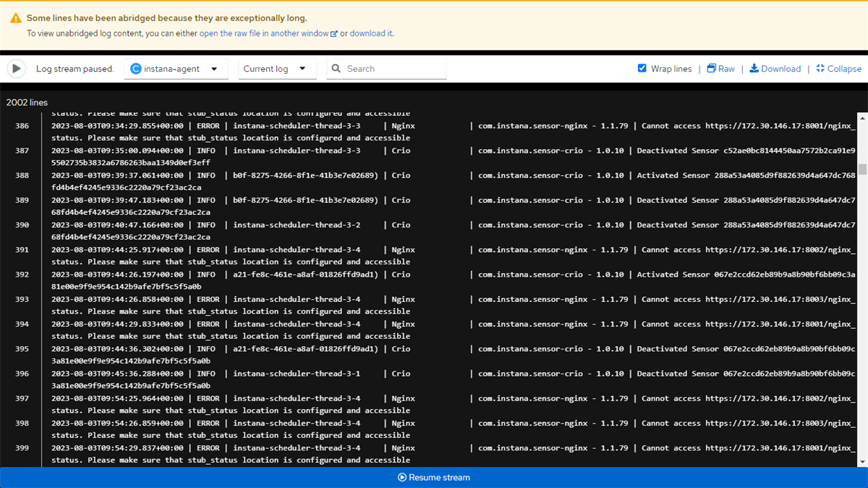The height and width of the screenshot is (488, 868).
Task: Click line number 397
Action: pyautogui.click(x=22, y=398)
